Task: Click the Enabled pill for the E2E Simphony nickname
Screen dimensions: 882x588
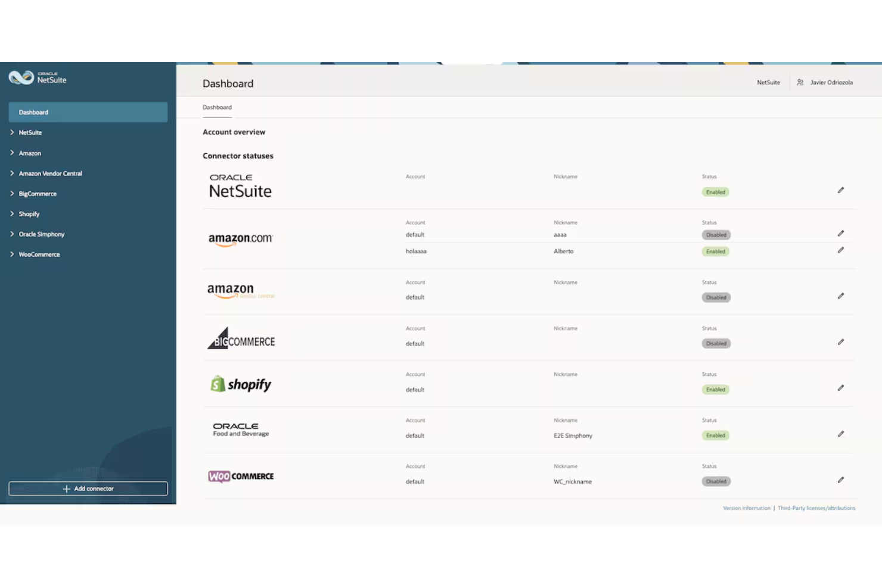Action: click(715, 435)
